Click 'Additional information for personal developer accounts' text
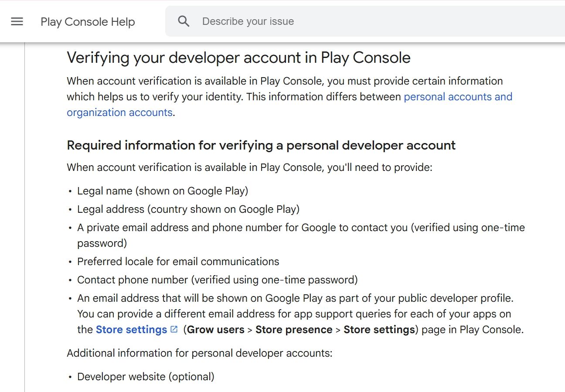565x392 pixels. [x=200, y=353]
